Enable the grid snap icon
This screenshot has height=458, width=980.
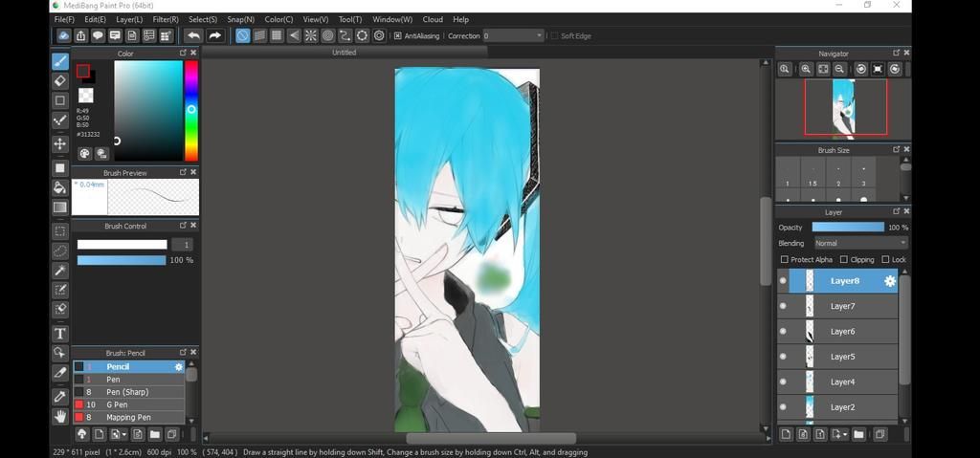coord(277,35)
